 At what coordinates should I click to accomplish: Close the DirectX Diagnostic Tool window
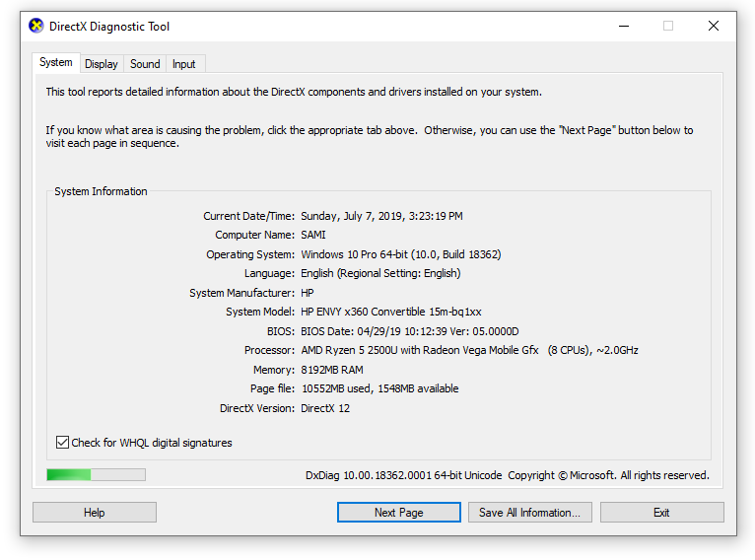pos(714,26)
